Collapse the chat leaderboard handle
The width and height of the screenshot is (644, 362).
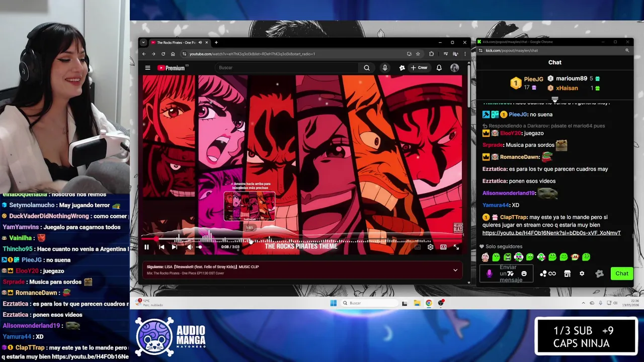click(x=555, y=99)
